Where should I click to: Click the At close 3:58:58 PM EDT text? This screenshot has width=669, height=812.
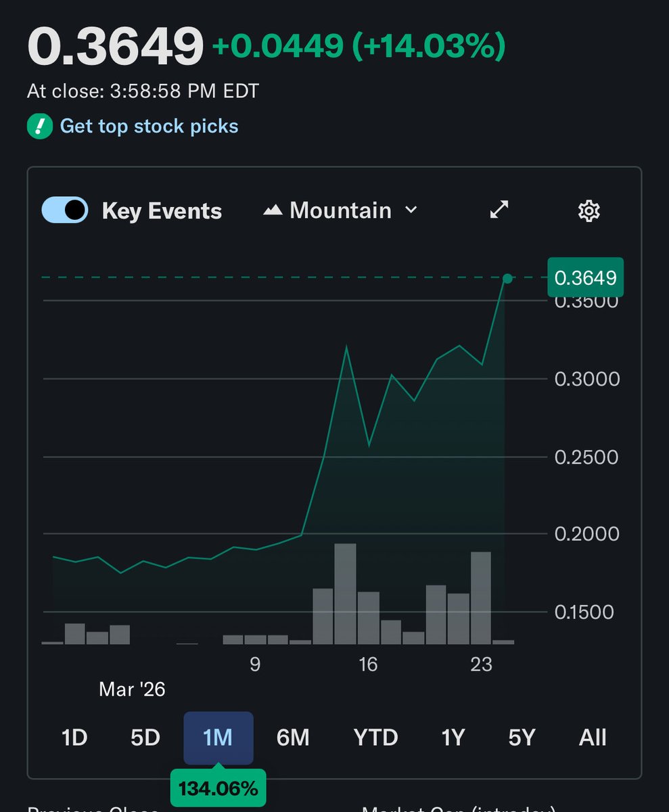143,91
